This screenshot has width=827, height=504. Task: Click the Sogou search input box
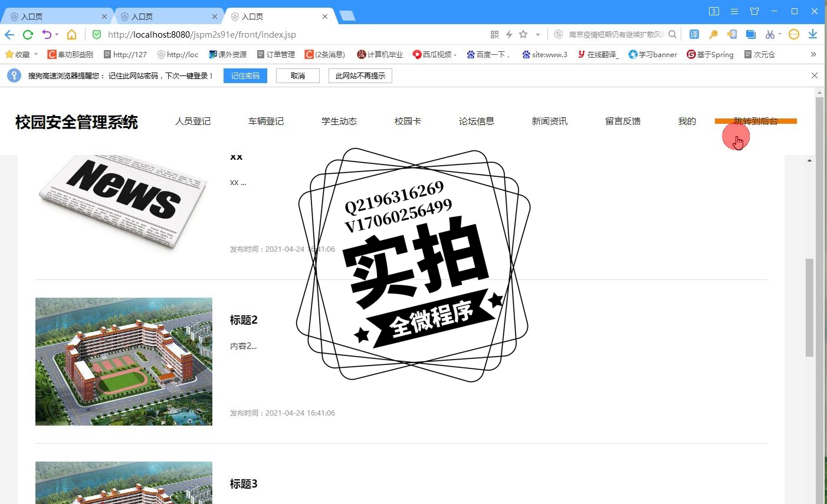[616, 34]
